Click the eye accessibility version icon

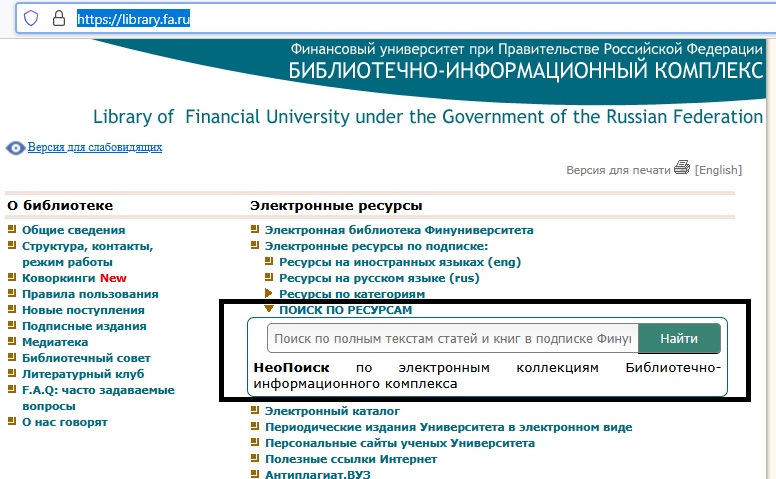15,148
